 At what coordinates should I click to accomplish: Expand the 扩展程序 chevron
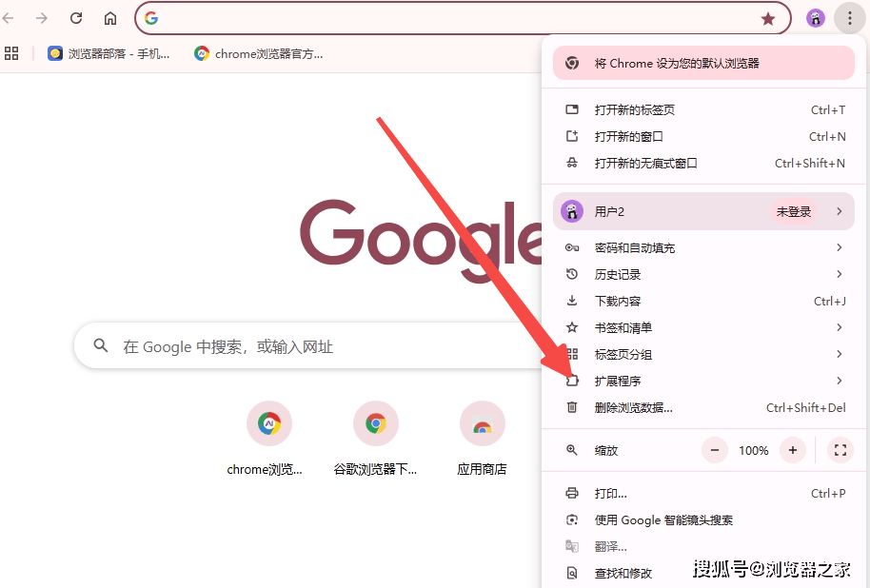[839, 381]
